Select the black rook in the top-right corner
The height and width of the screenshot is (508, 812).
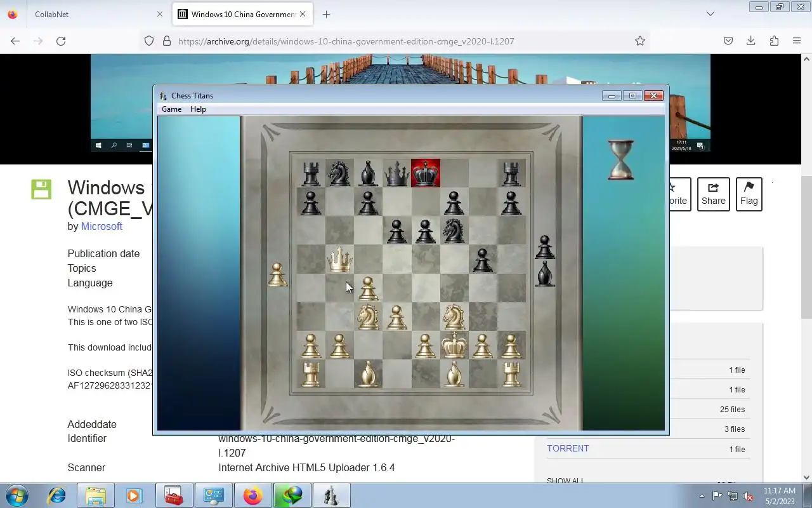[511, 173]
